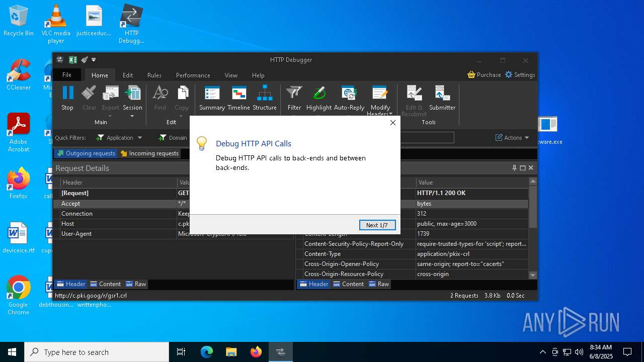Select the Connection header row
The width and height of the screenshot is (644, 362).
click(174, 214)
